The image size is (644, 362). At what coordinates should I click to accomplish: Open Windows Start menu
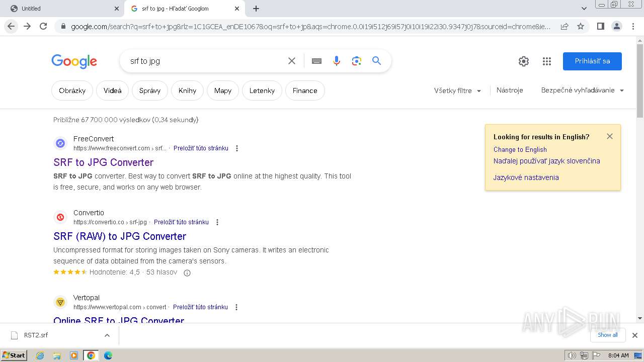coord(14,355)
